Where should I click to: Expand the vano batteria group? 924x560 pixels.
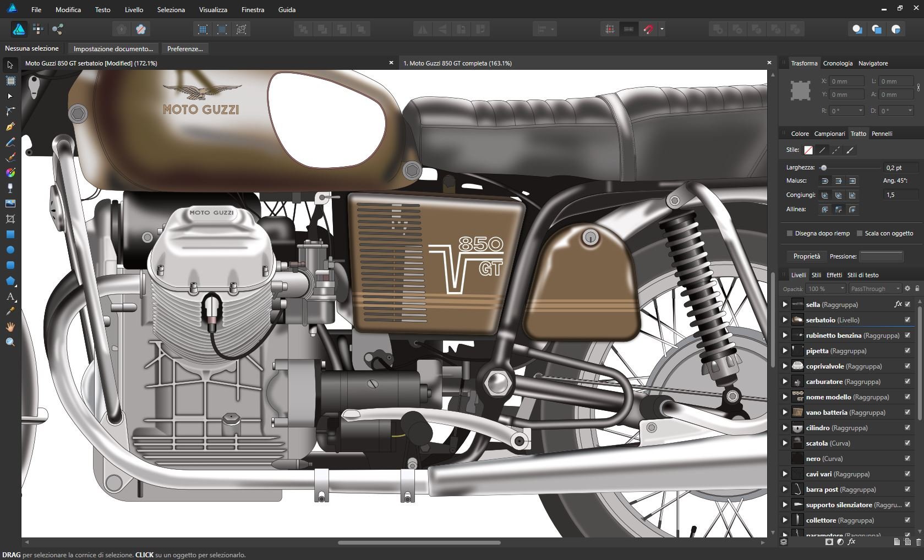(x=785, y=412)
